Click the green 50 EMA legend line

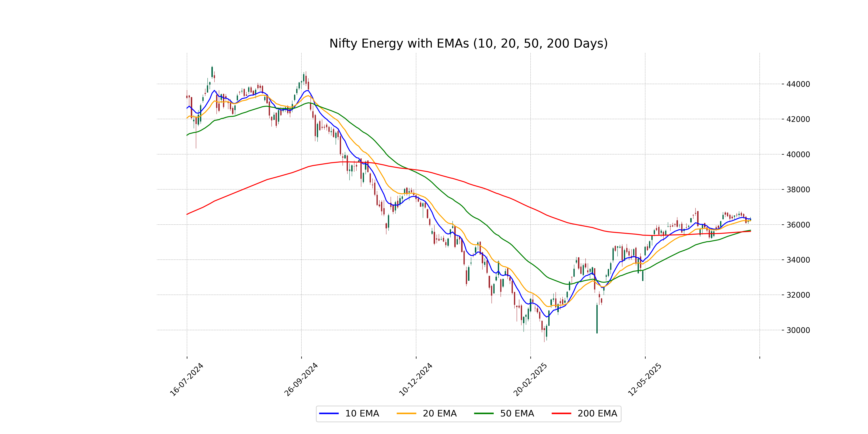click(484, 413)
